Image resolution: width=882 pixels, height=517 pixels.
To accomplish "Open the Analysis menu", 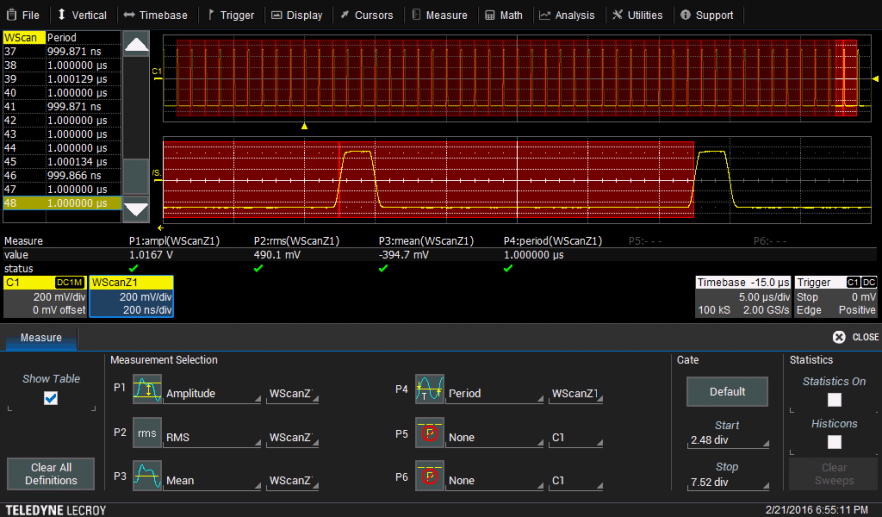I will 566,15.
